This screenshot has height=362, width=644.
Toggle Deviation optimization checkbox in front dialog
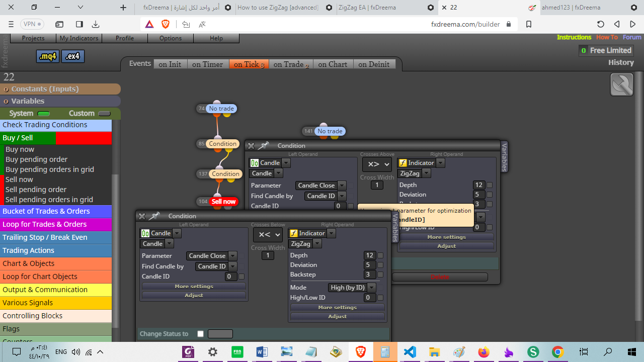point(380,265)
